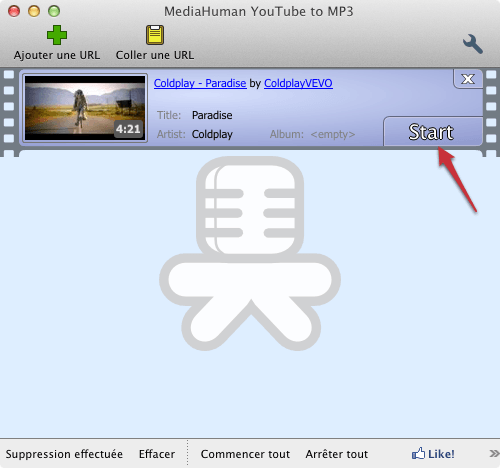The image size is (500, 468).
Task: Click Commencer tout to start all downloads
Action: (245, 454)
